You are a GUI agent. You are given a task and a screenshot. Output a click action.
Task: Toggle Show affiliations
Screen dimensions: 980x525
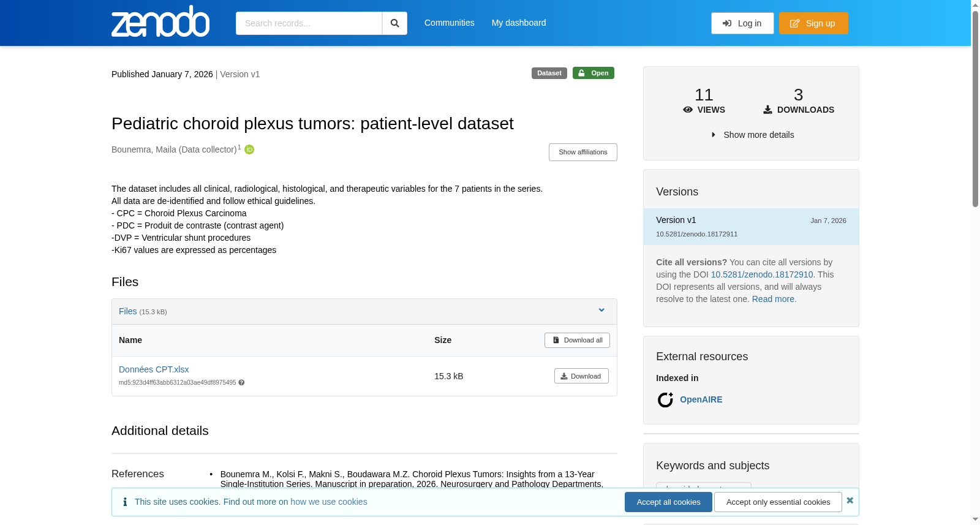pyautogui.click(x=583, y=152)
